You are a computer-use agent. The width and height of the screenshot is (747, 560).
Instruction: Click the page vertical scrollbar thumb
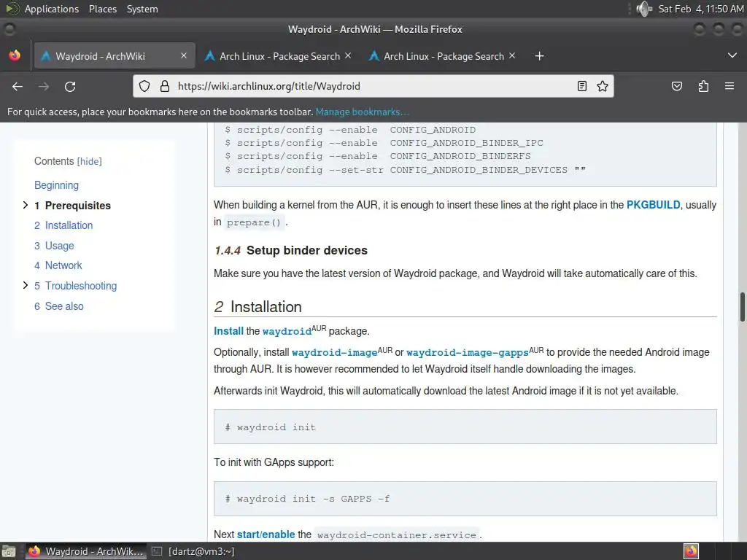742,307
